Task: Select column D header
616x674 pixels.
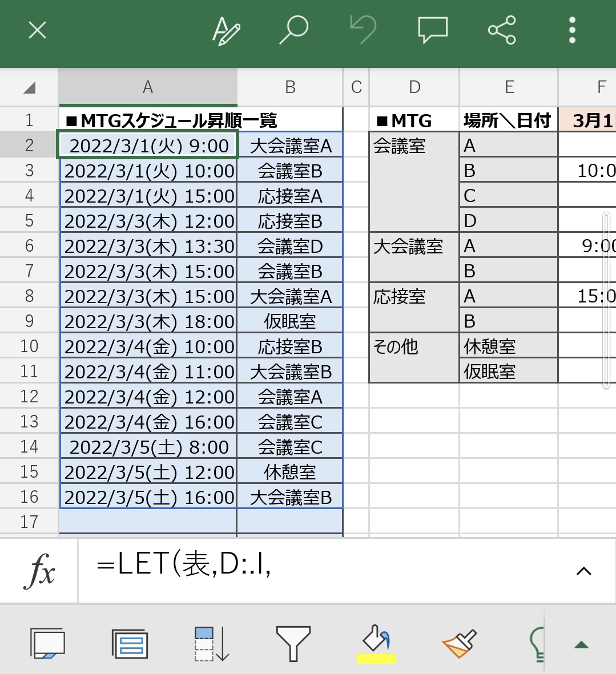Action: tap(414, 87)
